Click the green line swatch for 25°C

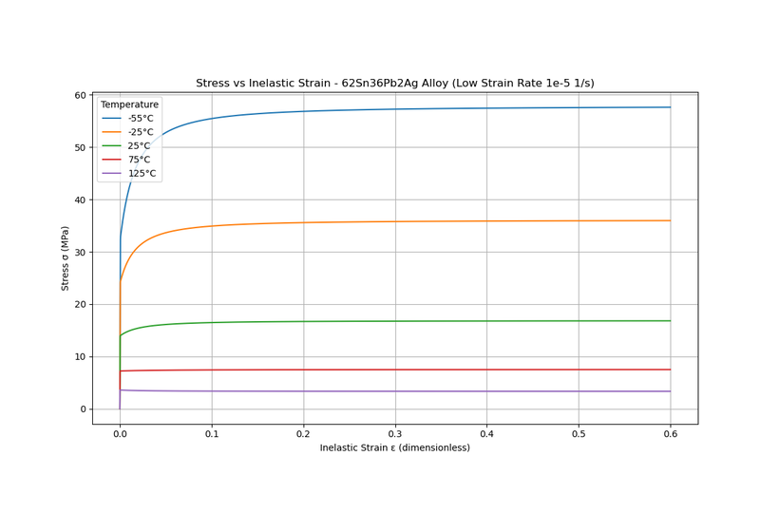(111, 146)
